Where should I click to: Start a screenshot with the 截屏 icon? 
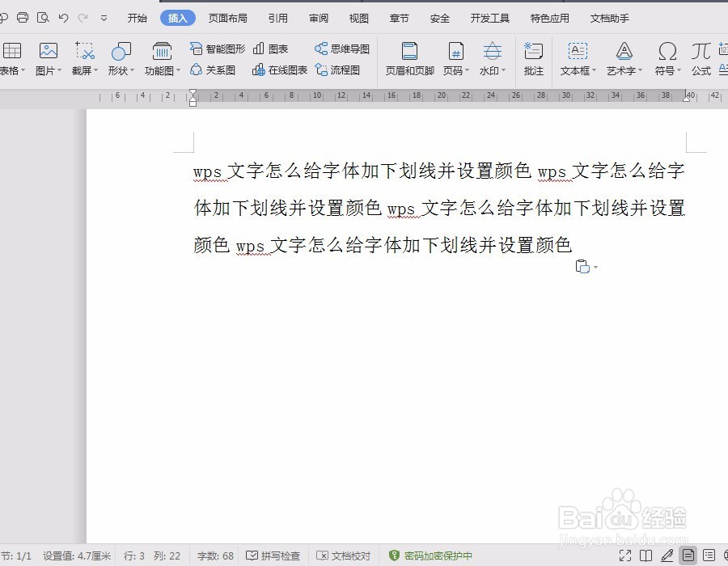pos(85,51)
